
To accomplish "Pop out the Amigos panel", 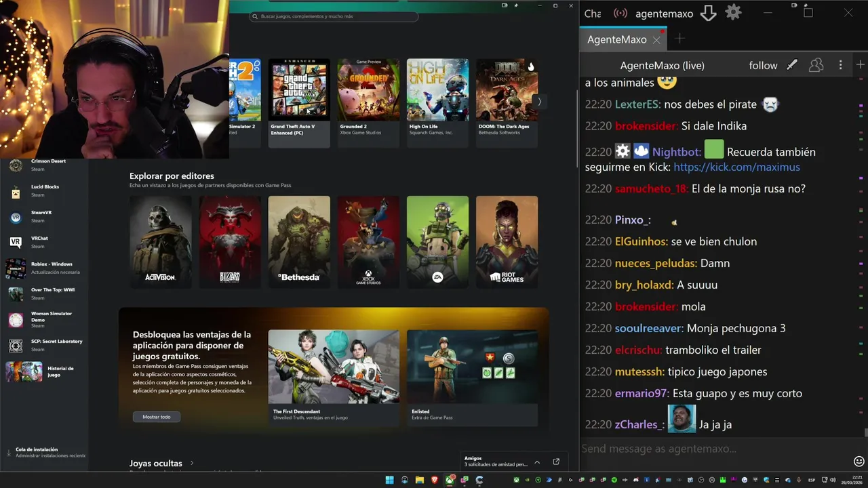I will pyautogui.click(x=556, y=462).
